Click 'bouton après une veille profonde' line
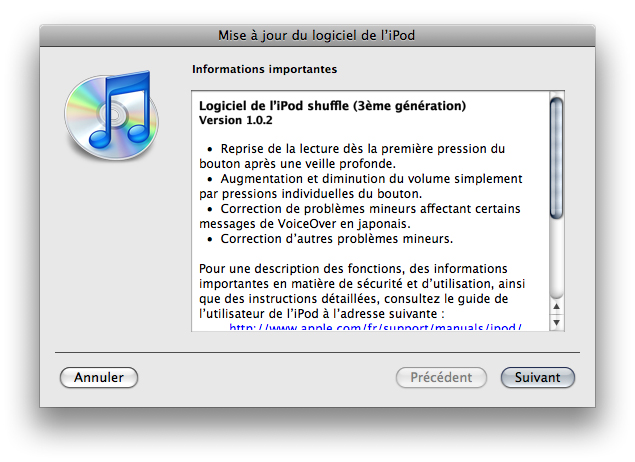The width and height of the screenshot is (635, 462). (x=298, y=163)
